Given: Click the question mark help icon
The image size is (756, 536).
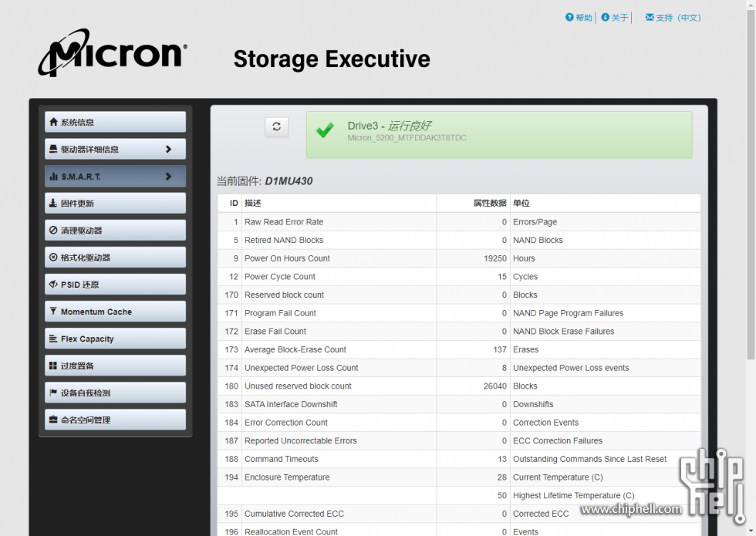Looking at the screenshot, I should pos(569,17).
